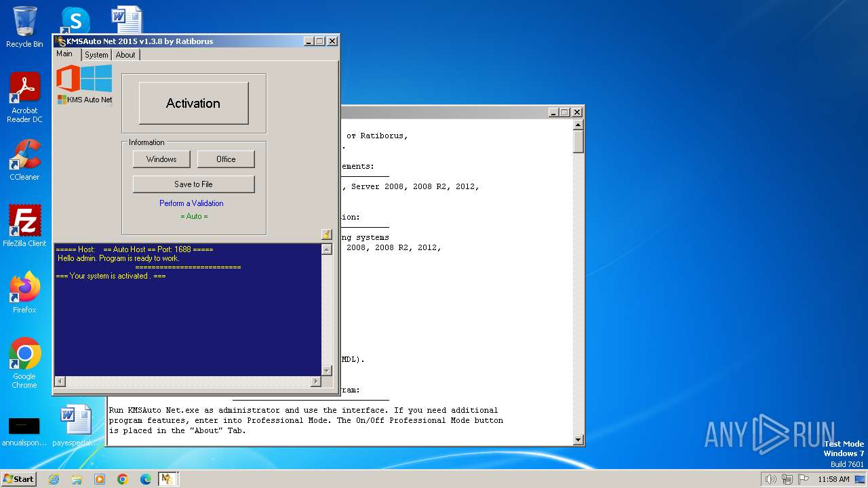Select the annualspon... desktop file
Viewport: 868px width, 488px height.
point(24,432)
